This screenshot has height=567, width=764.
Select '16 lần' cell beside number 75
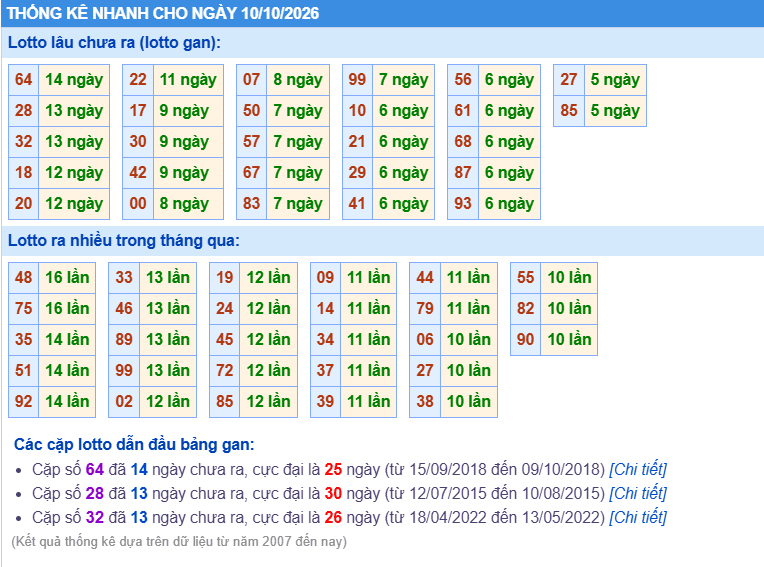tap(67, 308)
